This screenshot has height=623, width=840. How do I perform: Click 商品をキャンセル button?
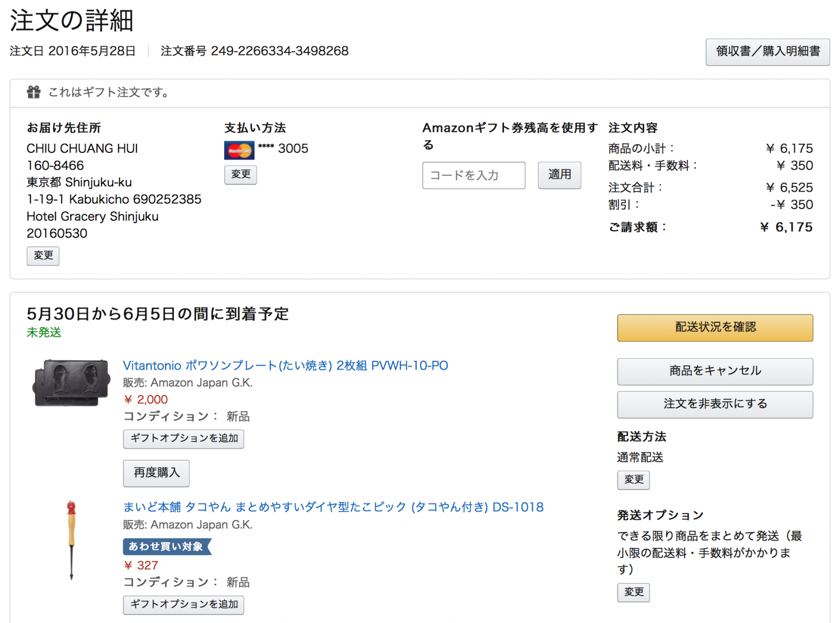tap(715, 371)
